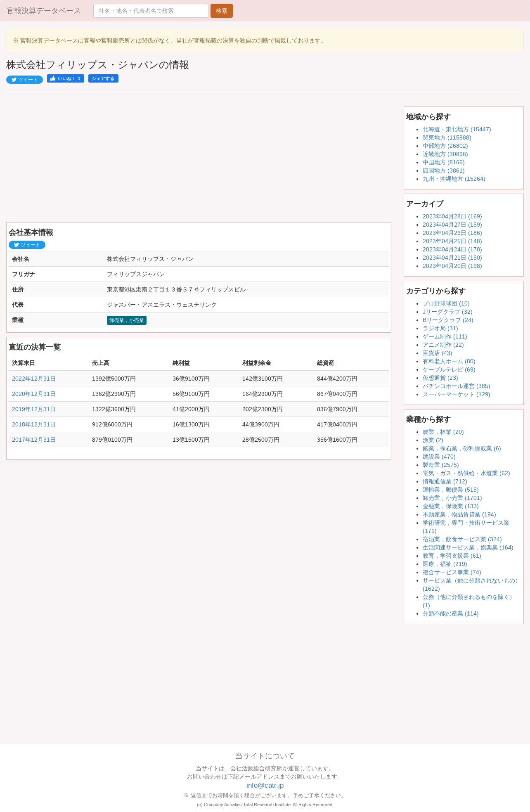Viewport: 530px width, 812px height.
Task: Click the info@catr.jp email link
Action: point(265,785)
